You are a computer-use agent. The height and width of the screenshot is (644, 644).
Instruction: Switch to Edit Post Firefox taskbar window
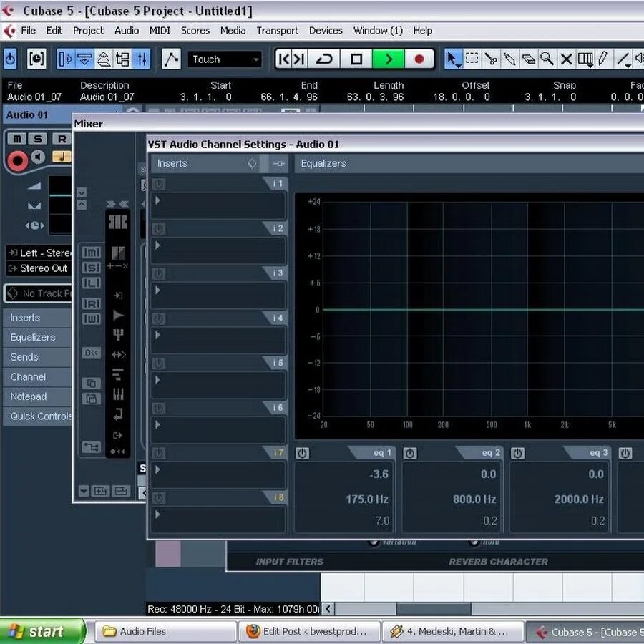pyautogui.click(x=309, y=631)
